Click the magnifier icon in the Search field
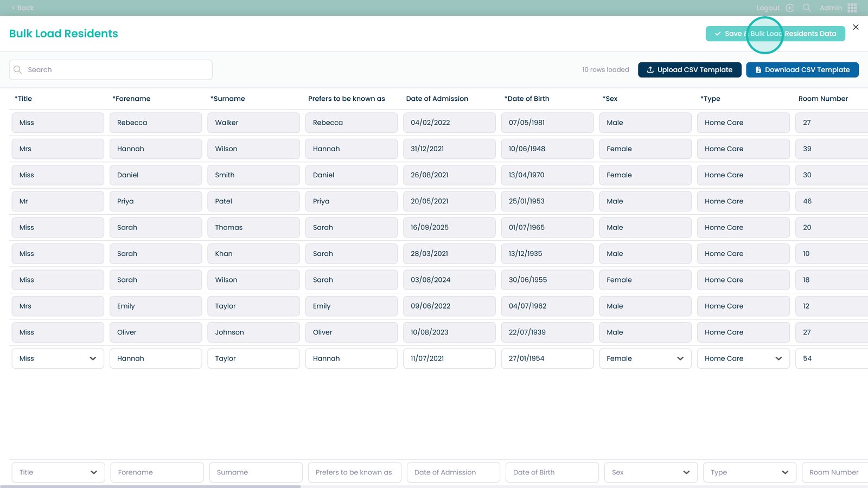868x488 pixels. (x=18, y=70)
